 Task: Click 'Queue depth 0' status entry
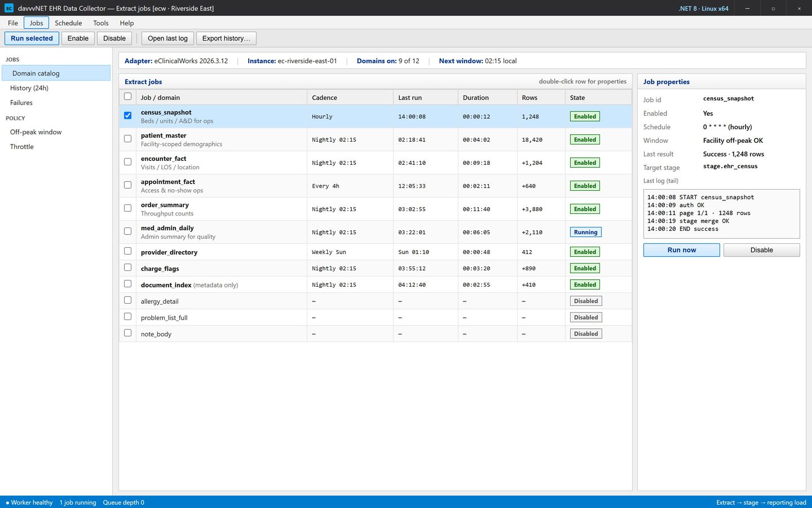pos(123,502)
